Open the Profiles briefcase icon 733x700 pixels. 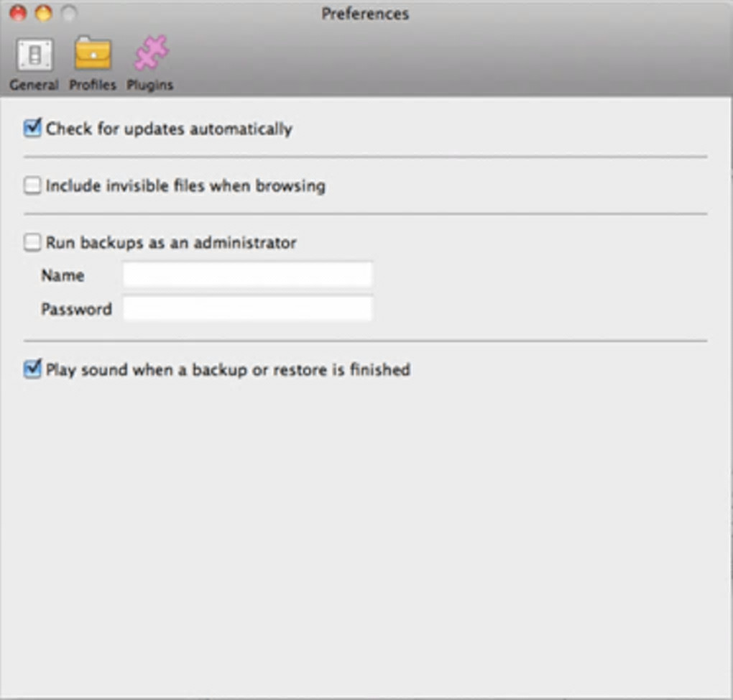pos(93,54)
